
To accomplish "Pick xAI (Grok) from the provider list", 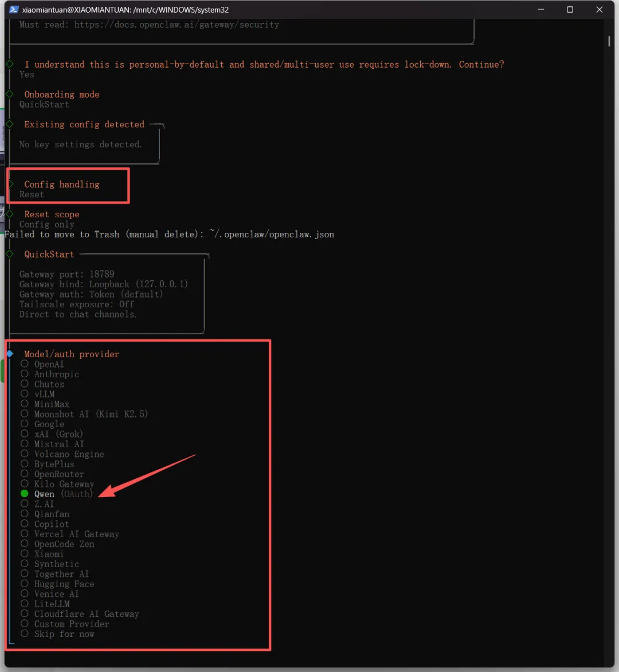I will [52, 433].
